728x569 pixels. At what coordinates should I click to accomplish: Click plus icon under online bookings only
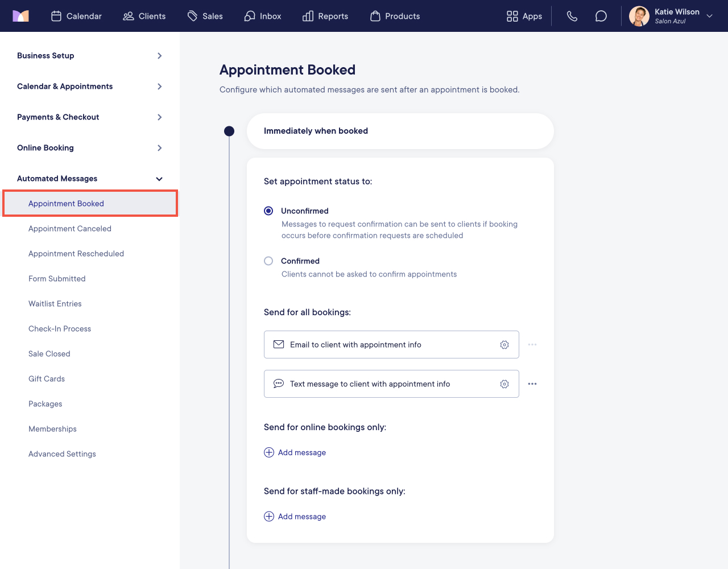coord(269,452)
